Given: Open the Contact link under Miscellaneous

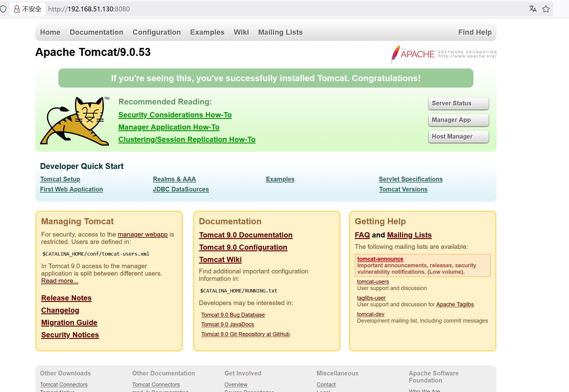Looking at the screenshot, I should tap(326, 385).
